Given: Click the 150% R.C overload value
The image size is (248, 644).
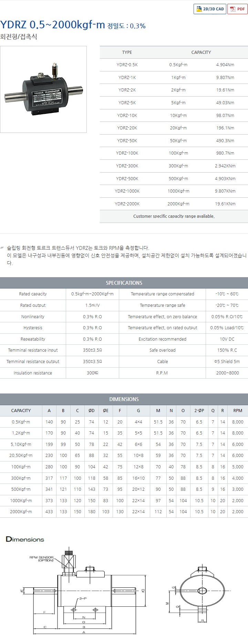Looking at the screenshot, I should [x=227, y=350].
